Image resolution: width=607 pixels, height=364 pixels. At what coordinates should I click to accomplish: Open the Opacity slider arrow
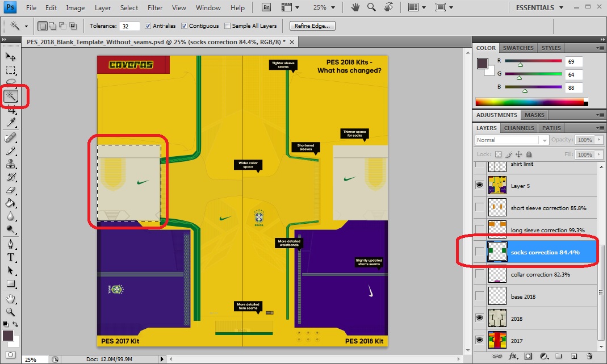tap(599, 140)
